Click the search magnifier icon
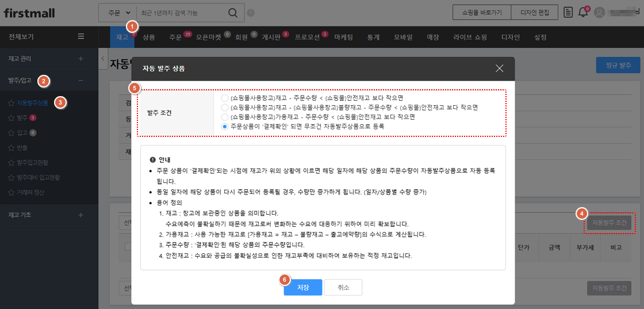644x309 pixels. tap(233, 13)
